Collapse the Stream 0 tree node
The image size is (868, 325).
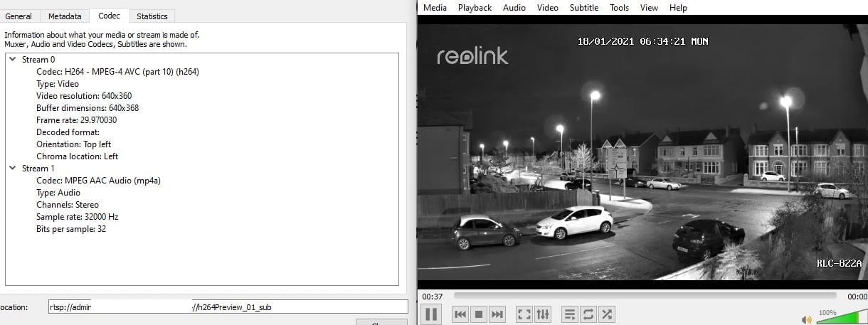click(x=12, y=60)
